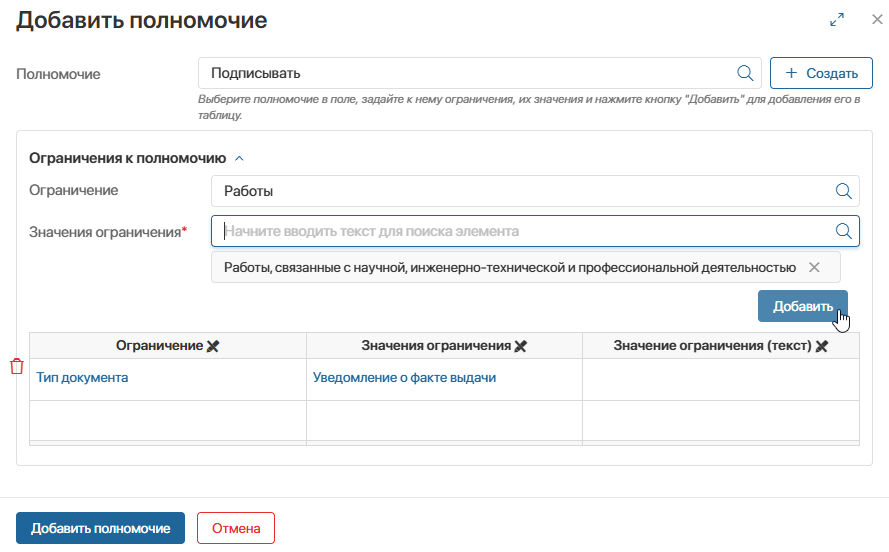Expand the dialog to full screen

pyautogui.click(x=837, y=20)
